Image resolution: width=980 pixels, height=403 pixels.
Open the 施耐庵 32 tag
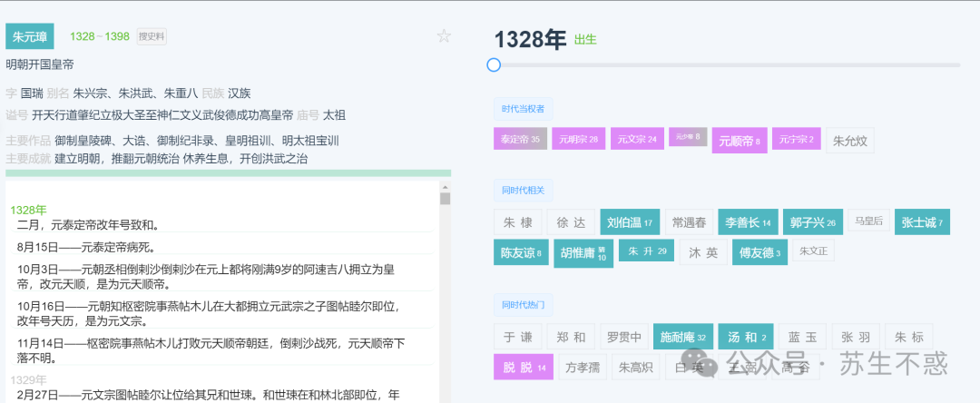[683, 337]
